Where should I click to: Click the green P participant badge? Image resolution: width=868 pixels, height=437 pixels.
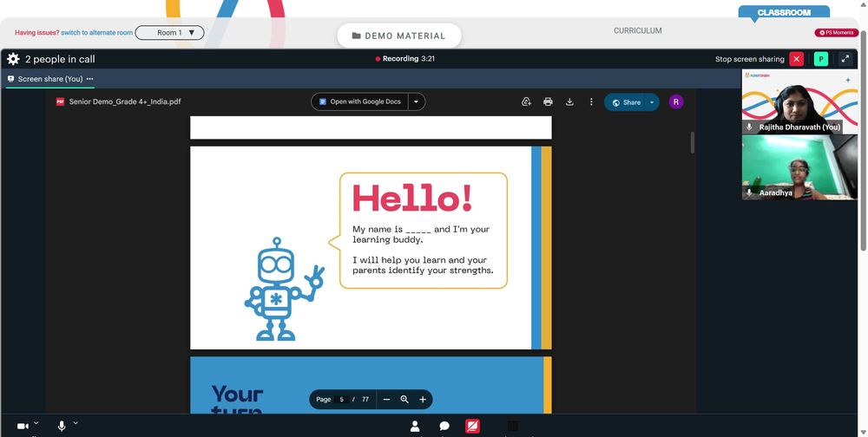(x=821, y=59)
